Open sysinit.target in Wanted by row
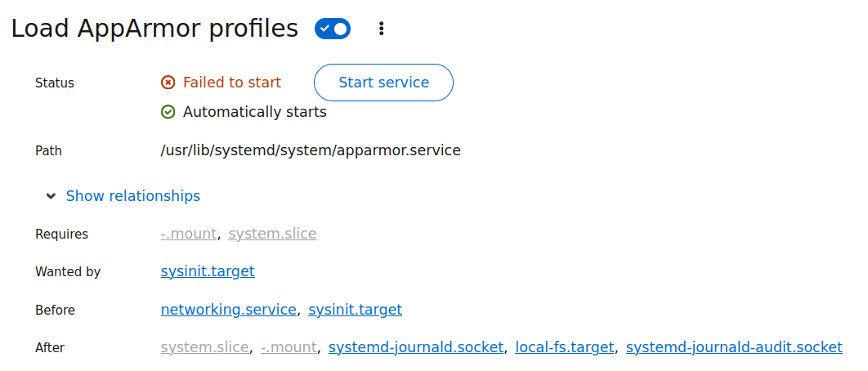Viewport: 868px width, 371px height. (x=208, y=271)
